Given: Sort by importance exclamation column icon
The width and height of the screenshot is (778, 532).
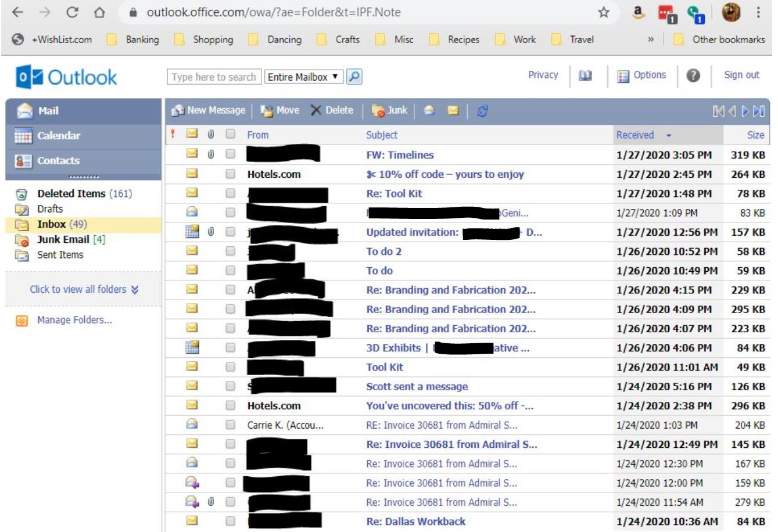Looking at the screenshot, I should (x=173, y=134).
